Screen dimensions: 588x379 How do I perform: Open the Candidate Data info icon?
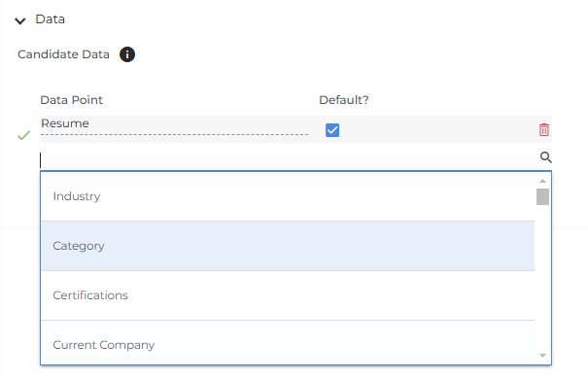(x=127, y=54)
